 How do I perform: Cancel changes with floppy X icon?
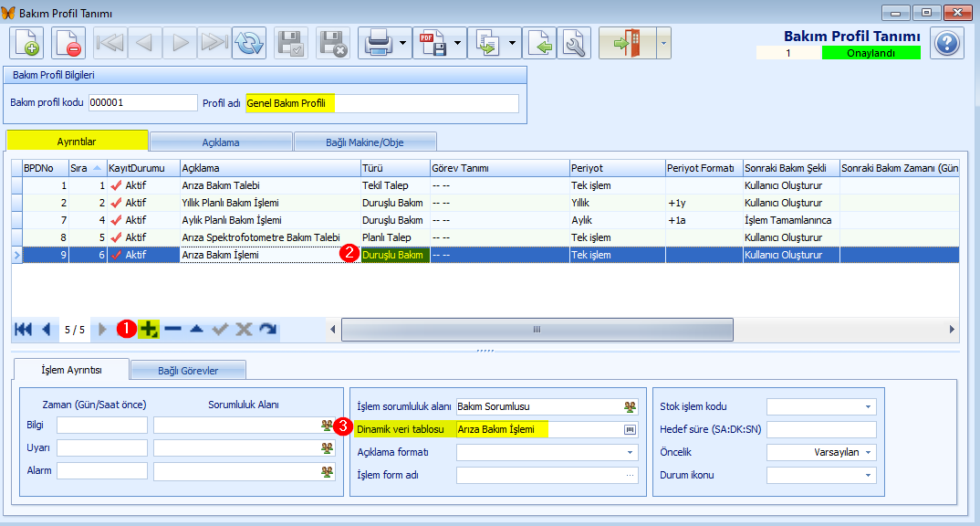(333, 43)
